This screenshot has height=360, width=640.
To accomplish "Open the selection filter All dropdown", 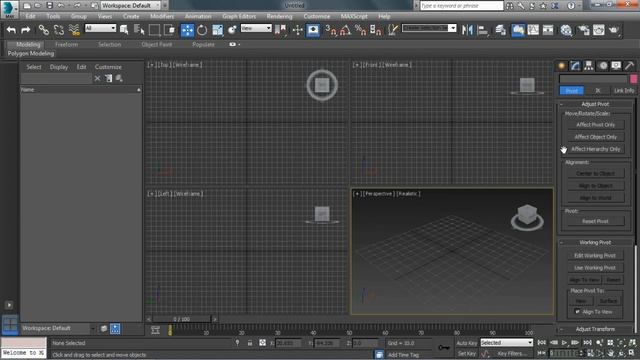I will point(100,28).
